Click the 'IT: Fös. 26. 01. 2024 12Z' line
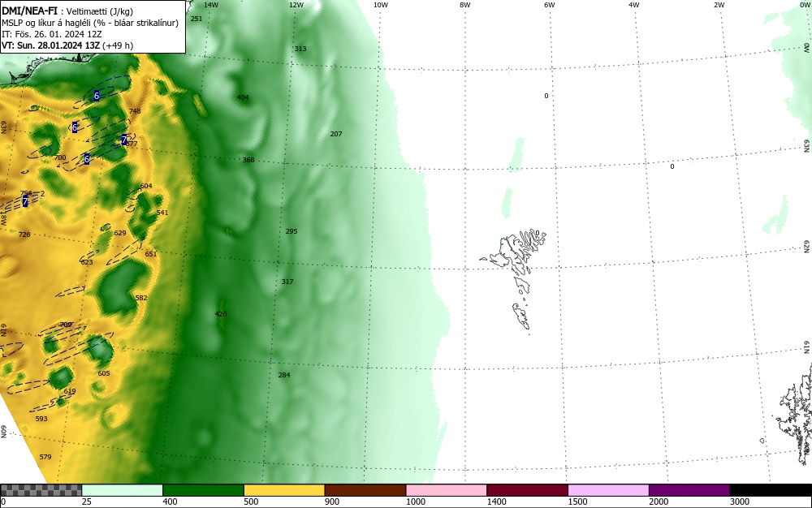The width and height of the screenshot is (812, 508). pyautogui.click(x=52, y=34)
